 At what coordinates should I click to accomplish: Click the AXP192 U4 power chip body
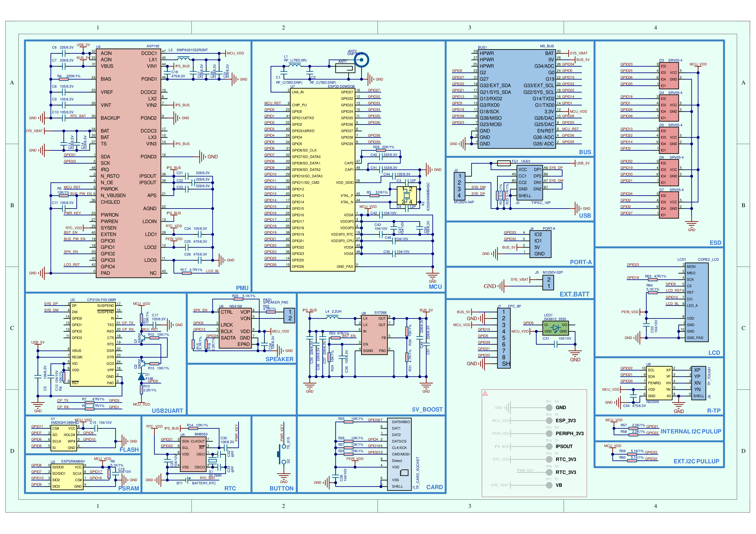click(x=128, y=163)
